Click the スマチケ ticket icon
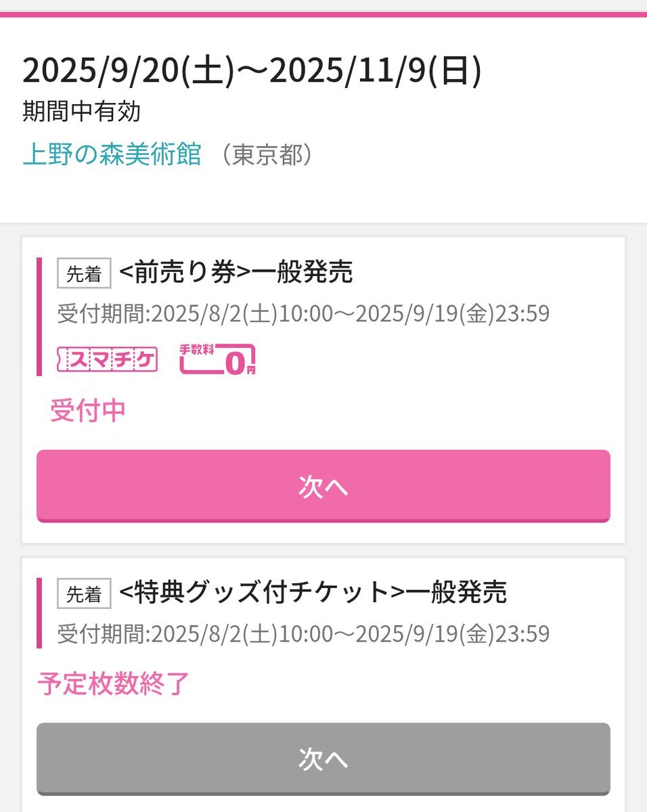 [108, 359]
